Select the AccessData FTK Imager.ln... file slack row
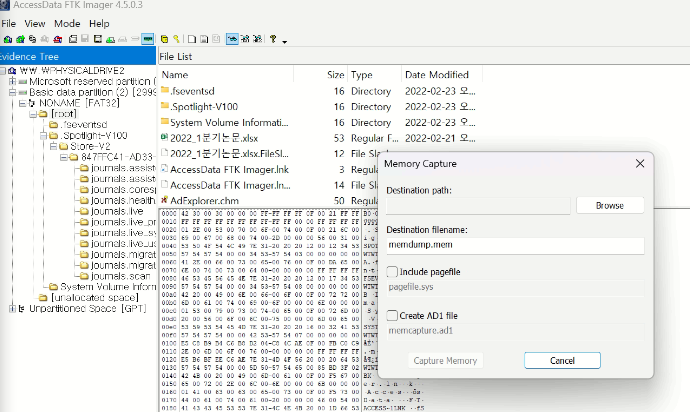 (268, 185)
